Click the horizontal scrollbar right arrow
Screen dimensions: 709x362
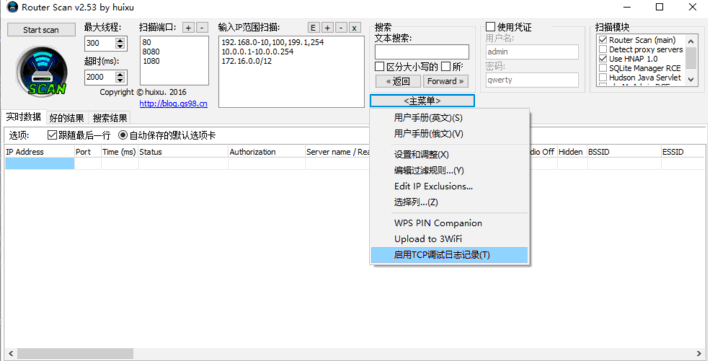coord(699,353)
